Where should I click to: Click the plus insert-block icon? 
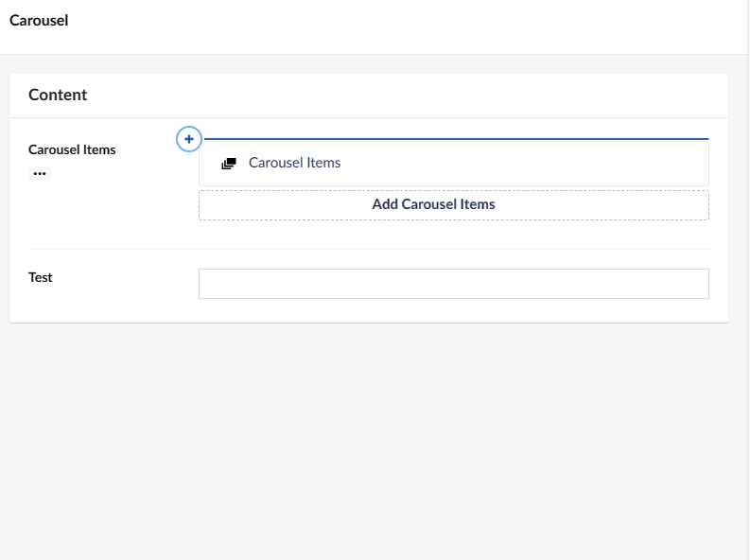189,139
